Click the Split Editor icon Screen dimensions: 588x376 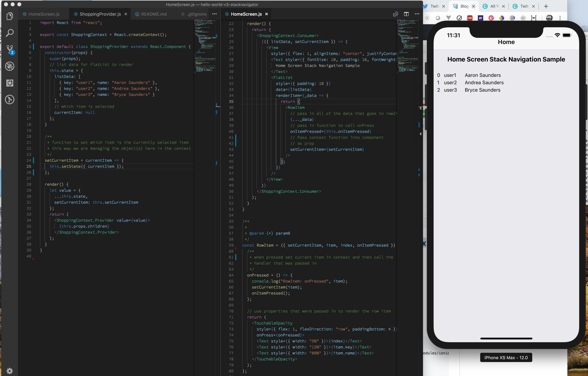406,14
